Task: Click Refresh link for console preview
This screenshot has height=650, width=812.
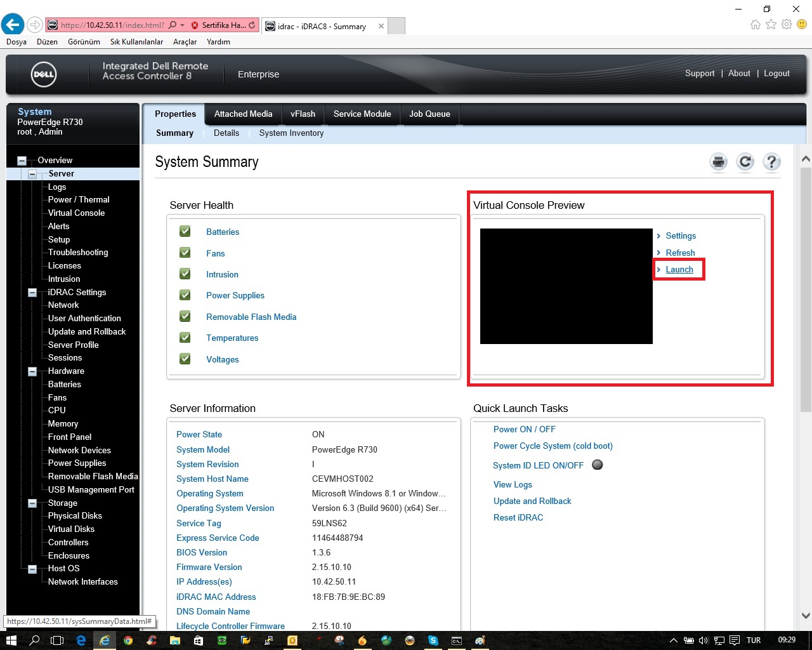Action: coord(680,253)
